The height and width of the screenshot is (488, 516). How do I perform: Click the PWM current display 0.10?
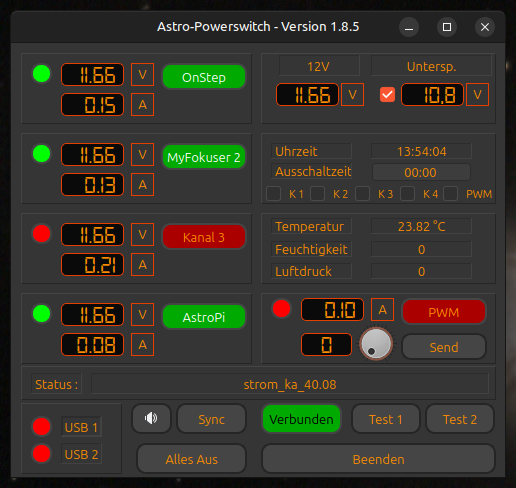(x=332, y=310)
